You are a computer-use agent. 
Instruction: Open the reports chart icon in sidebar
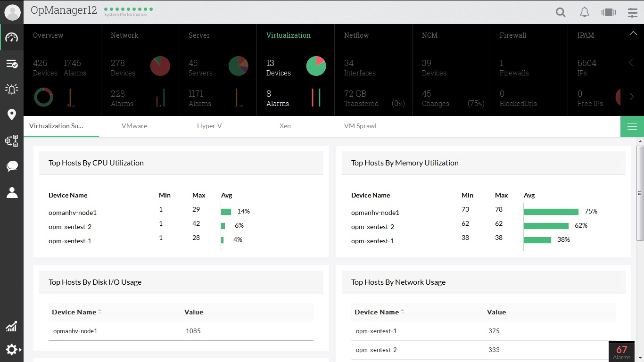(11, 326)
